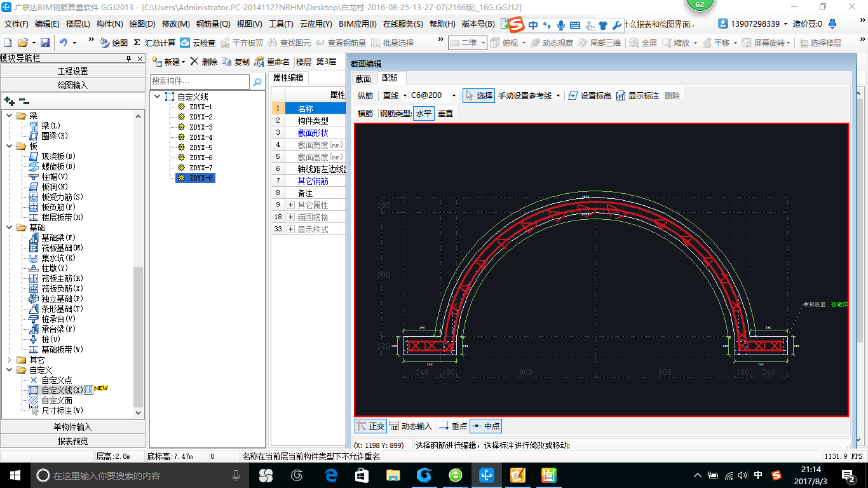
Task: Expand 锚固搭接 property row
Action: (x=290, y=217)
